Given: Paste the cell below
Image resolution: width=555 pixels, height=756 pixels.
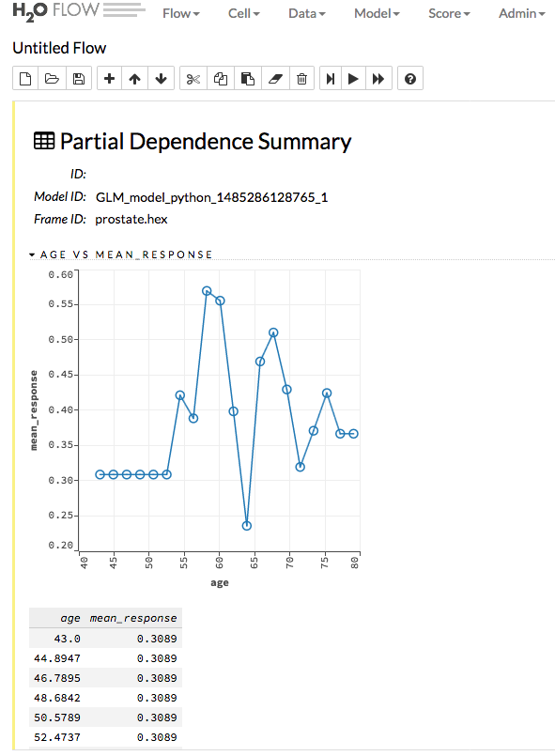Looking at the screenshot, I should point(247,78).
